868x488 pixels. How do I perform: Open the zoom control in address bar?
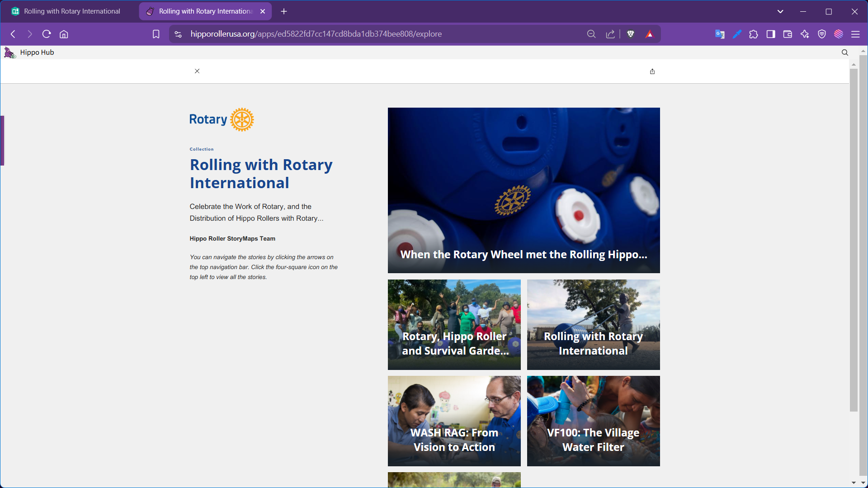pos(591,34)
